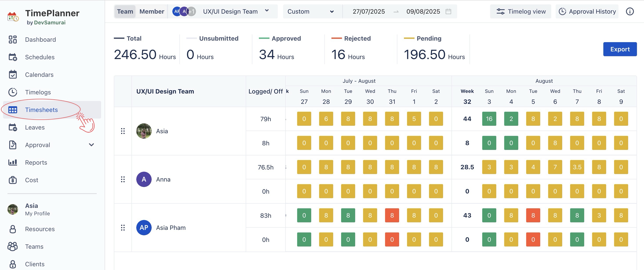Image resolution: width=644 pixels, height=270 pixels.
Task: Open the date range calendar icon
Action: pyautogui.click(x=448, y=11)
